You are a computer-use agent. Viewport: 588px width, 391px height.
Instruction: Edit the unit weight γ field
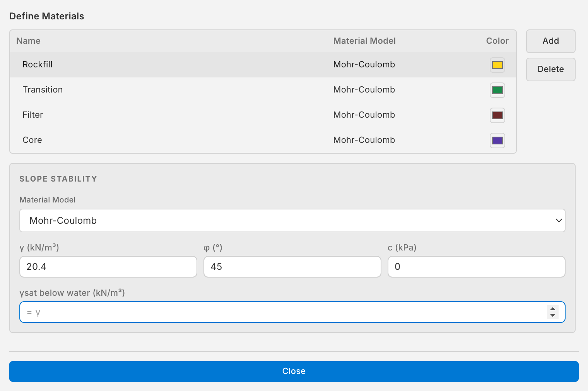pos(108,267)
